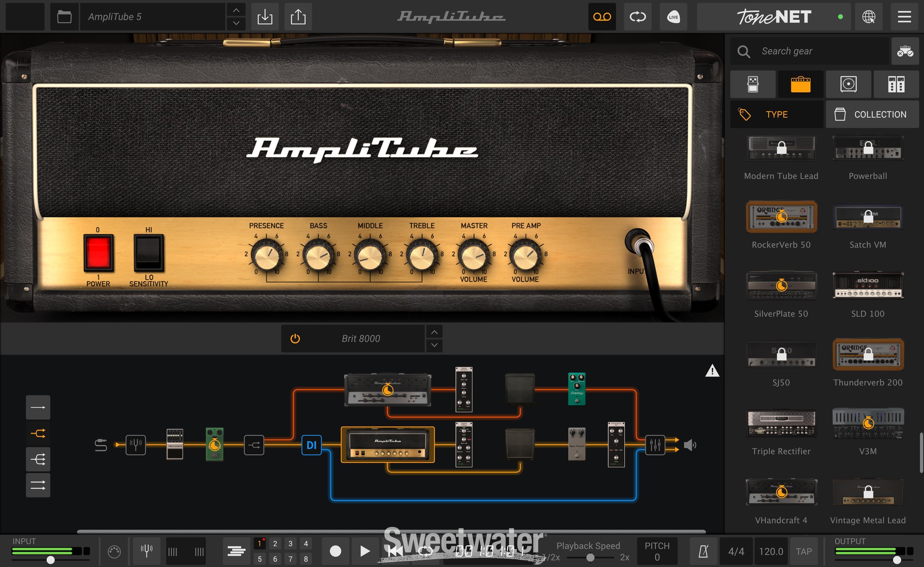924x567 pixels.
Task: Select previous amp model with up chevron
Action: click(434, 332)
